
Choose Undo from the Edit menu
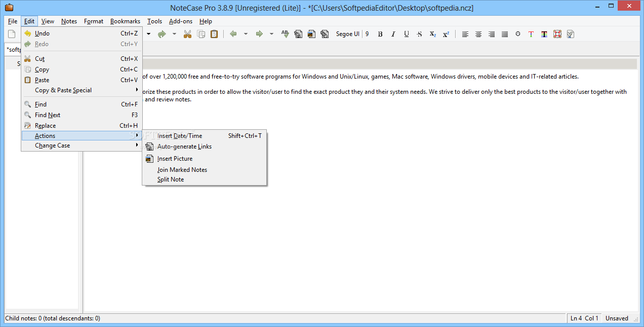82,33
